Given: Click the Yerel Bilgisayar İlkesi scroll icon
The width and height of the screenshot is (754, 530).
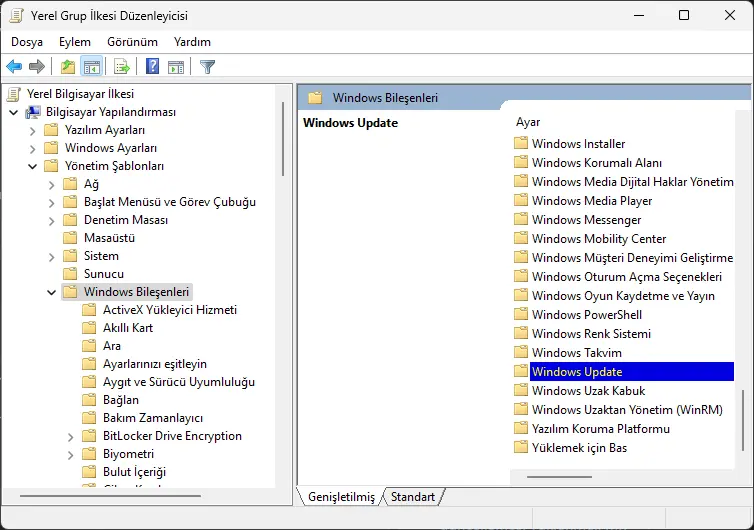Looking at the screenshot, I should [14, 94].
